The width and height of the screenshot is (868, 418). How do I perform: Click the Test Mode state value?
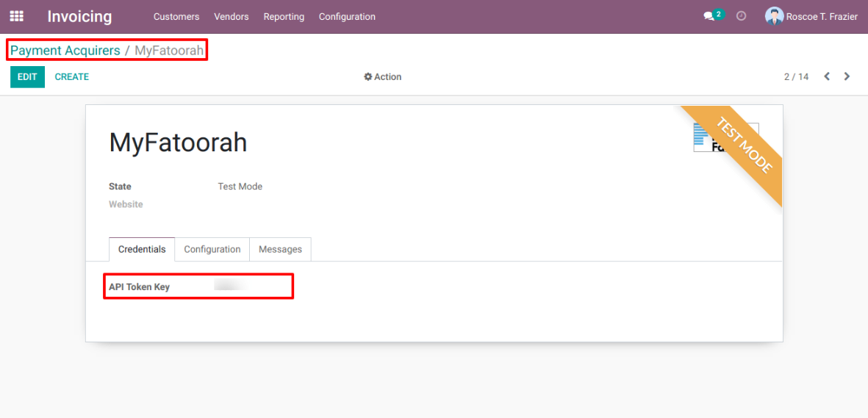click(240, 187)
